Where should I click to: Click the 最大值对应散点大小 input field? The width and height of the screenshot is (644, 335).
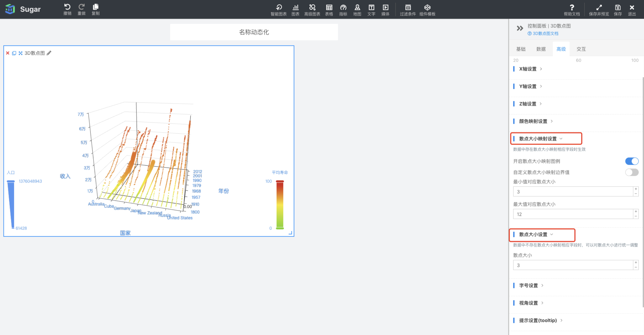point(572,214)
